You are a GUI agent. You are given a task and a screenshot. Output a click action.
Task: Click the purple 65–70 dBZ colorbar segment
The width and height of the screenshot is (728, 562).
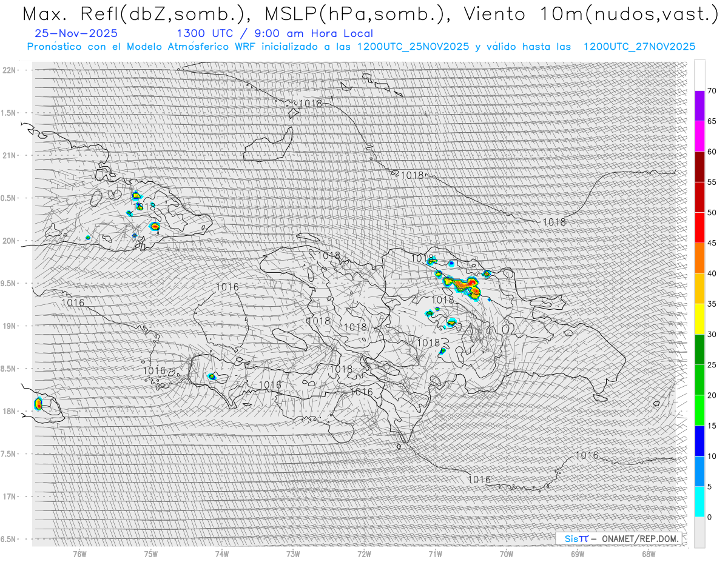pyautogui.click(x=699, y=106)
